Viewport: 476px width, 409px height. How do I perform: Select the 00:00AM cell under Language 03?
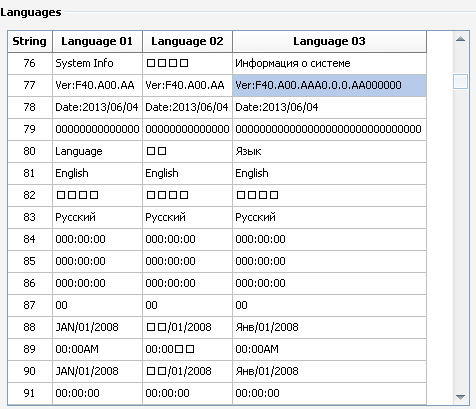329,349
